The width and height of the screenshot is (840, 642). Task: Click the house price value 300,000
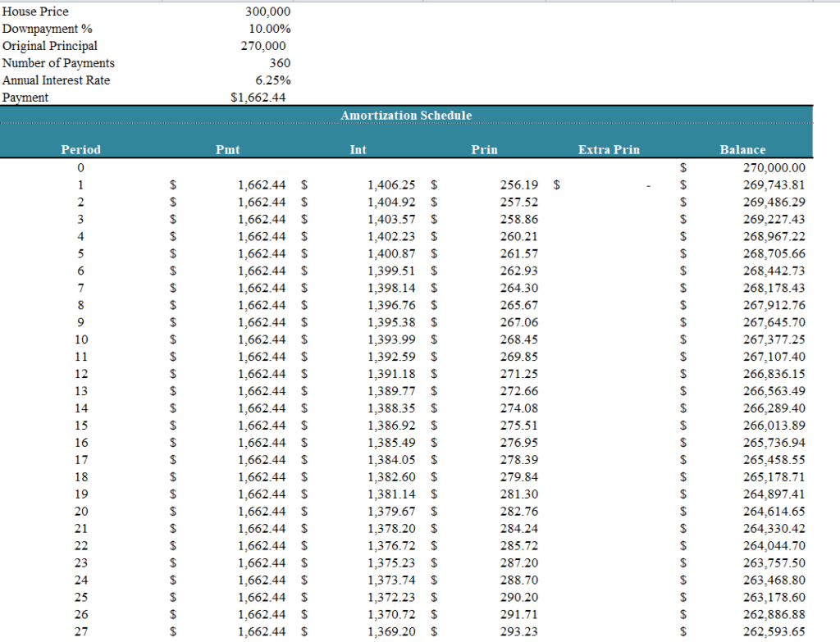point(268,11)
